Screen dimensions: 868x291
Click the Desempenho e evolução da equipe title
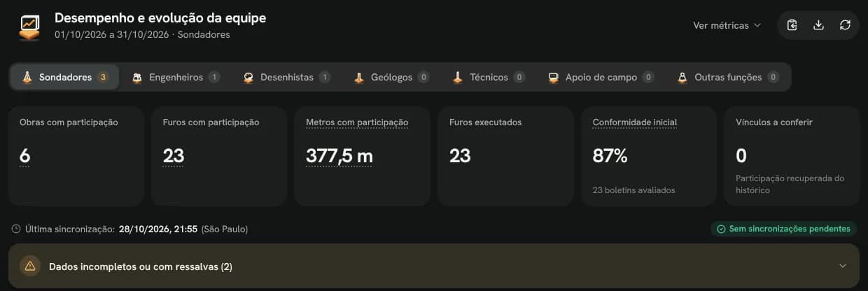point(160,18)
